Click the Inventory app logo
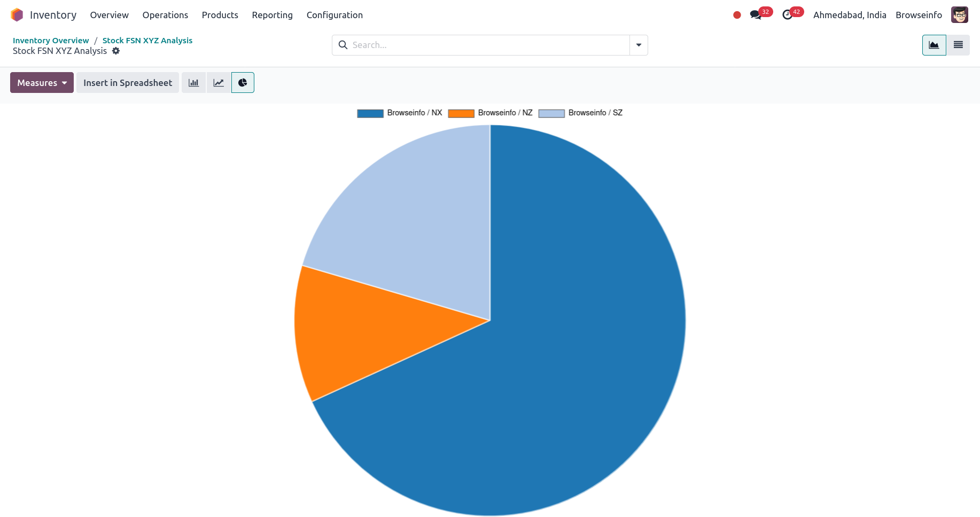This screenshot has height=517, width=980. [17, 15]
